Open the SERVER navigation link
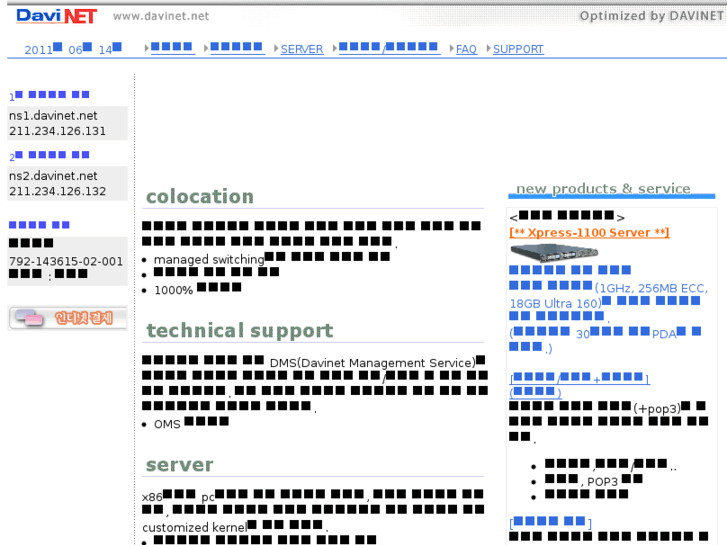 pos(302,49)
